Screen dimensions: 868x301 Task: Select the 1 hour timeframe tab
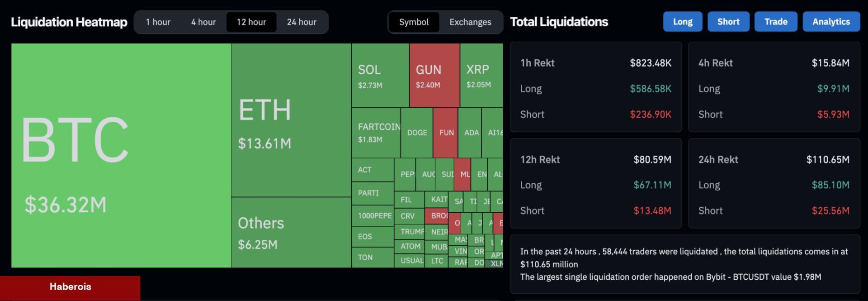point(158,22)
